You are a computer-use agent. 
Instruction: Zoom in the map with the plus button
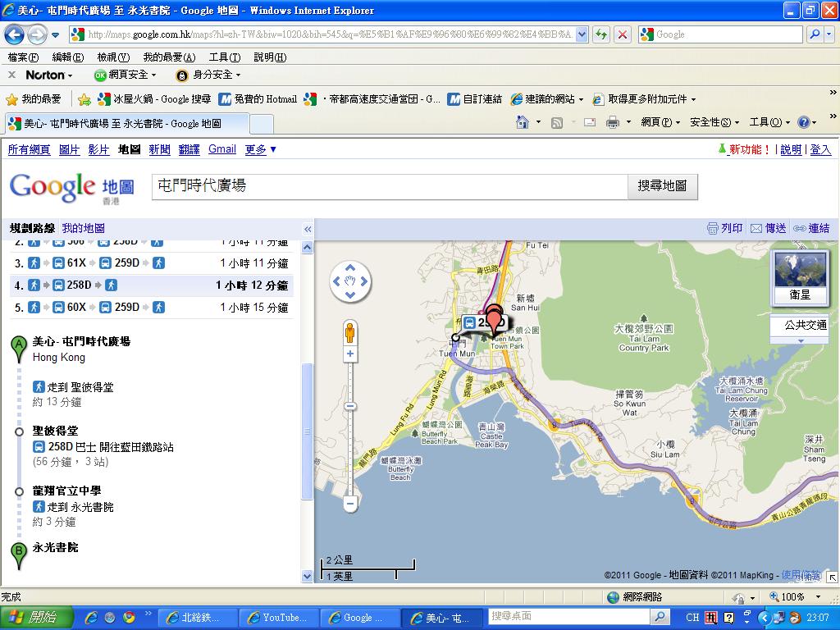350,354
